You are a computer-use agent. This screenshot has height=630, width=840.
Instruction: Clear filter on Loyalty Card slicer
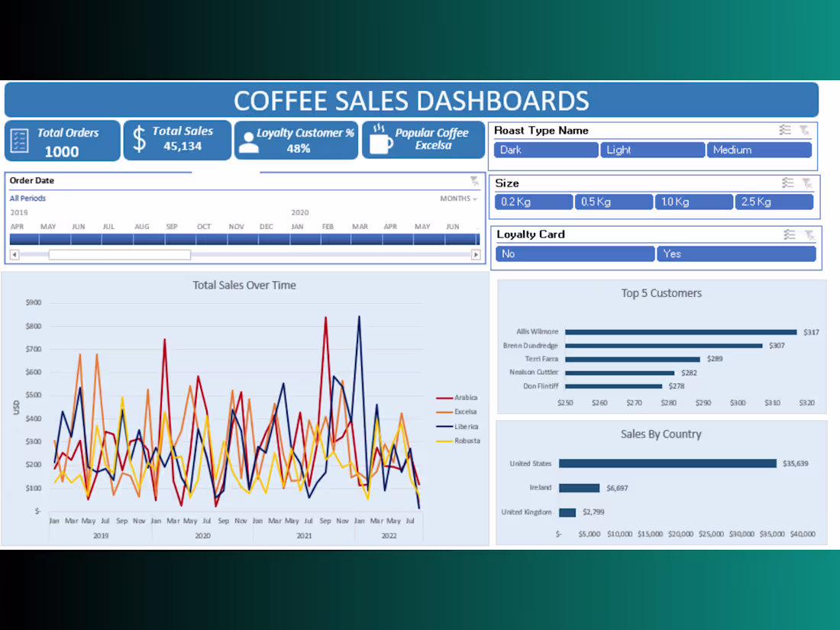(809, 234)
